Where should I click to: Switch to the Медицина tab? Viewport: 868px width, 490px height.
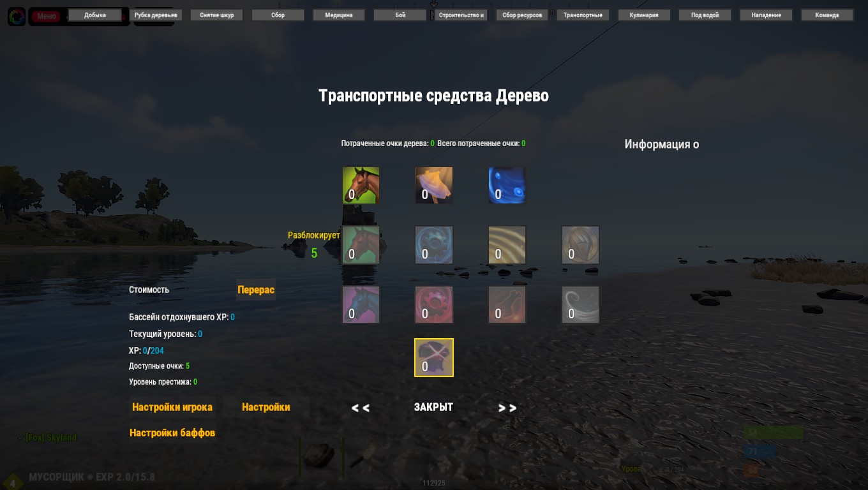pos(339,15)
